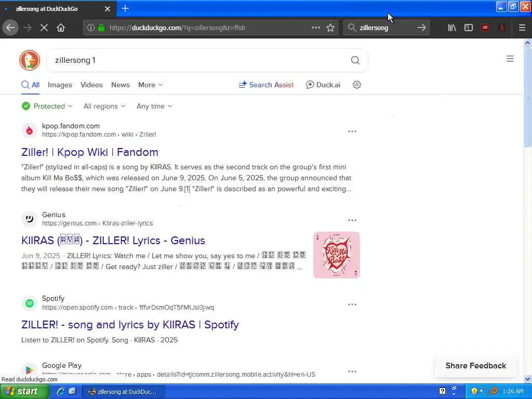Click the Spotify site favicon

(30, 303)
